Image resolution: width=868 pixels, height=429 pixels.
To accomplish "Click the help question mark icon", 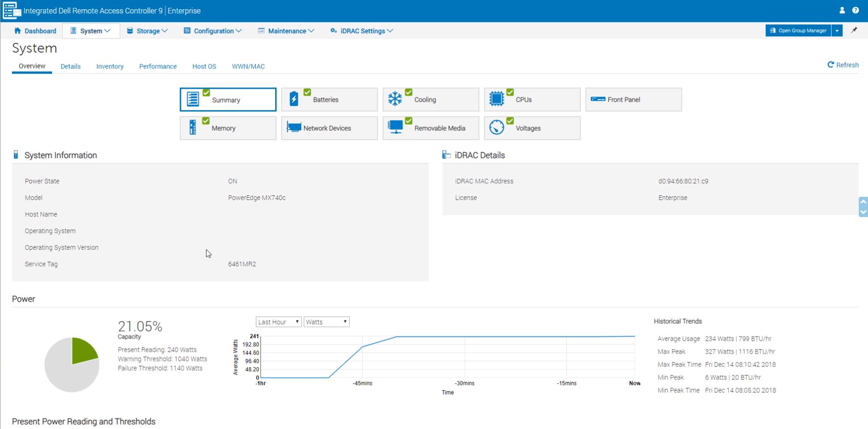I will pyautogui.click(x=856, y=11).
